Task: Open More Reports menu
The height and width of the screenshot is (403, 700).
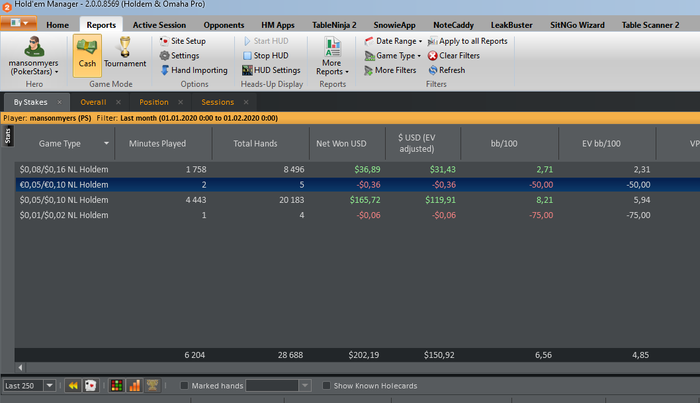Action: pos(333,56)
